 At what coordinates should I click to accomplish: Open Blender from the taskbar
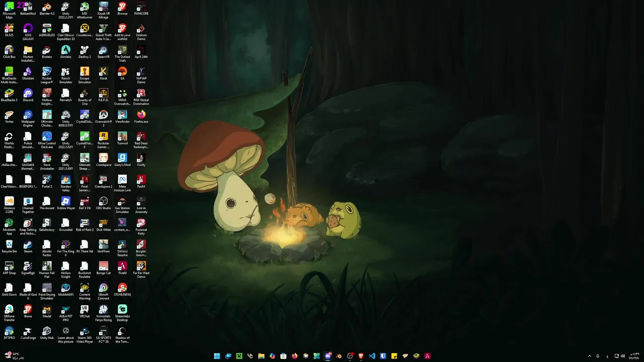pyautogui.click(x=339, y=356)
